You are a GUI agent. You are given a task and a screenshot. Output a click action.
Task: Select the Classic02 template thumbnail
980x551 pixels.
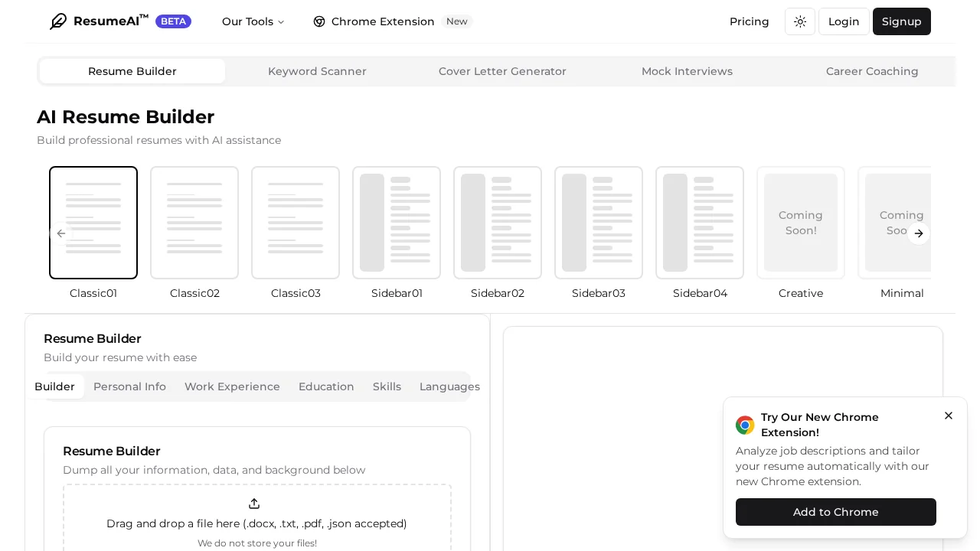[x=194, y=223]
